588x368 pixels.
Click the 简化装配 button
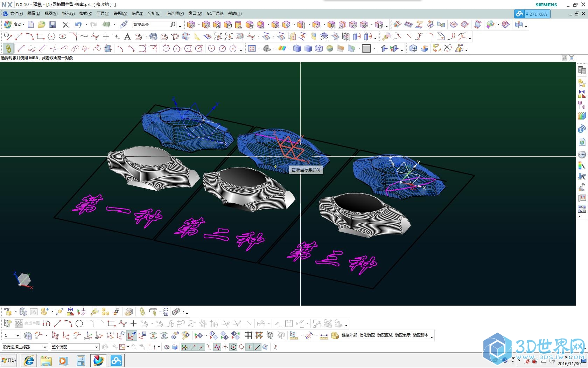click(367, 335)
